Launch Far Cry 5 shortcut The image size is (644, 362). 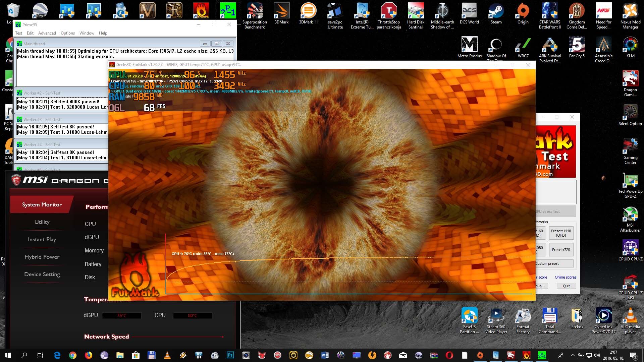[x=577, y=48]
